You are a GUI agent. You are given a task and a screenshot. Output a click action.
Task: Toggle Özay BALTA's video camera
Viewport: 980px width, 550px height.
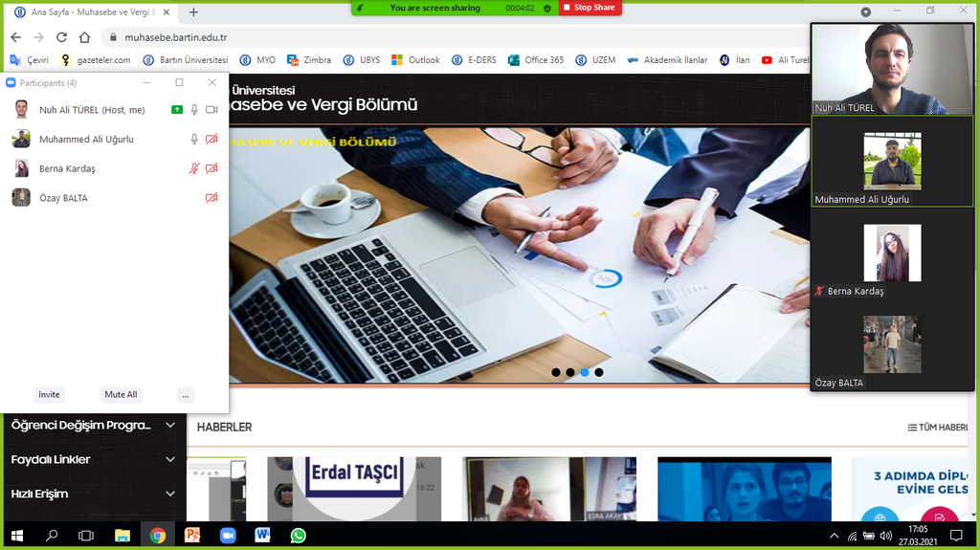coord(212,198)
